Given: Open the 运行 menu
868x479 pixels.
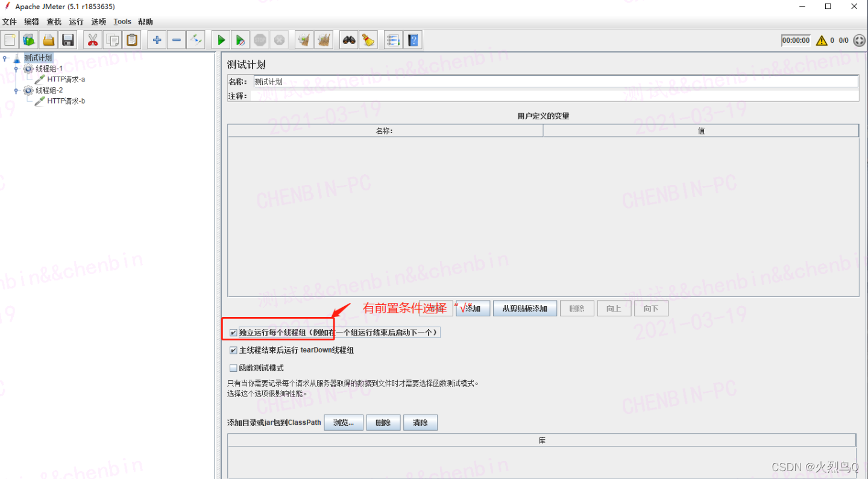Looking at the screenshot, I should [76, 22].
